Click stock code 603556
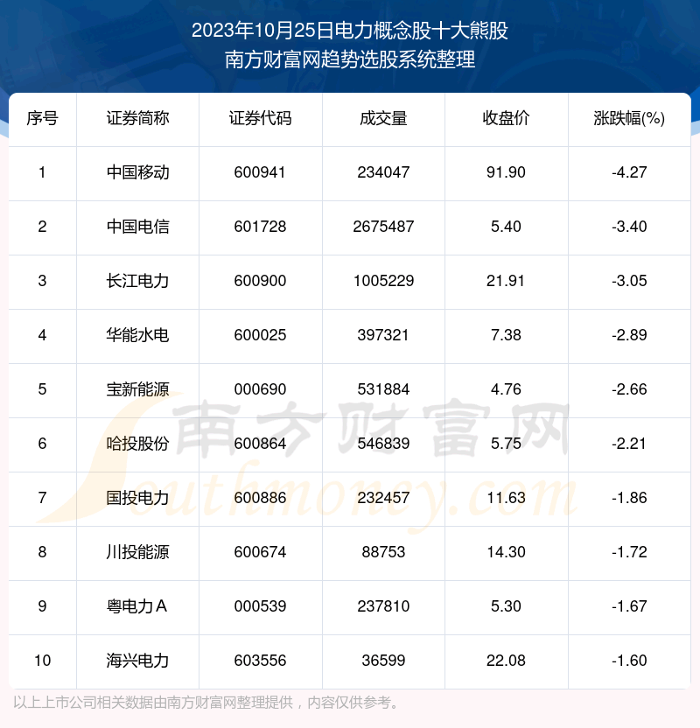700x728 pixels. (260, 661)
